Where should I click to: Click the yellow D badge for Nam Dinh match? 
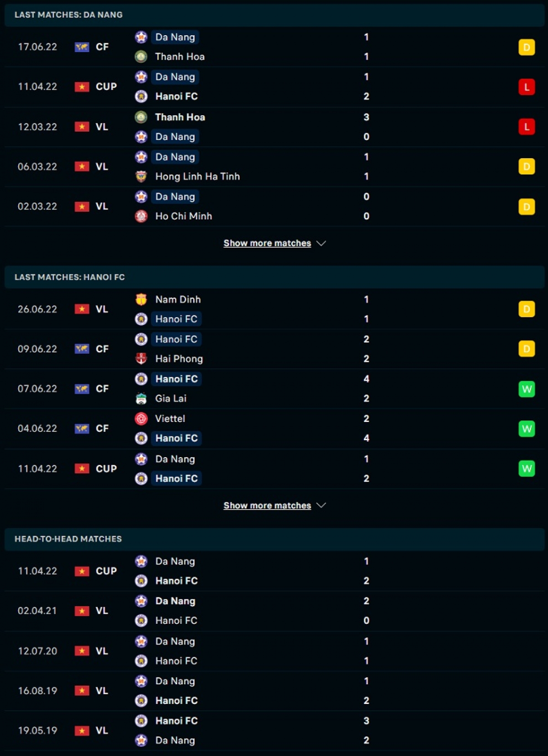coord(527,309)
